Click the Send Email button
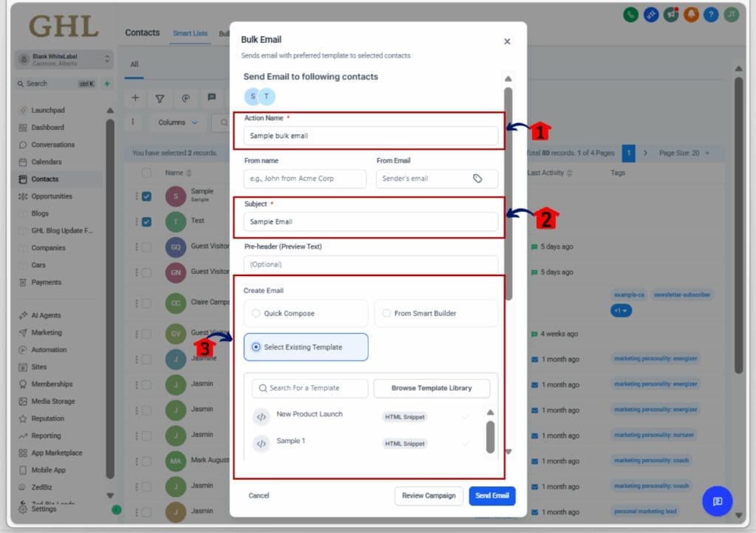This screenshot has width=756, height=533. tap(492, 496)
